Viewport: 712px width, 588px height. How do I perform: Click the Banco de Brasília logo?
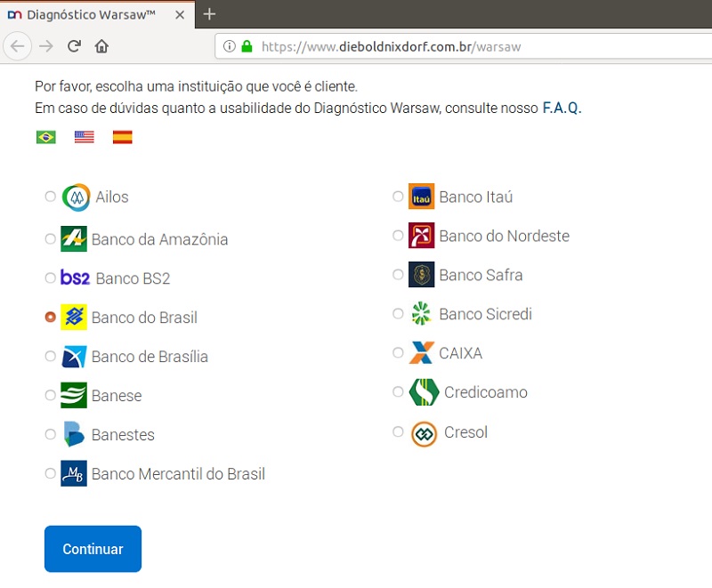[x=74, y=356]
